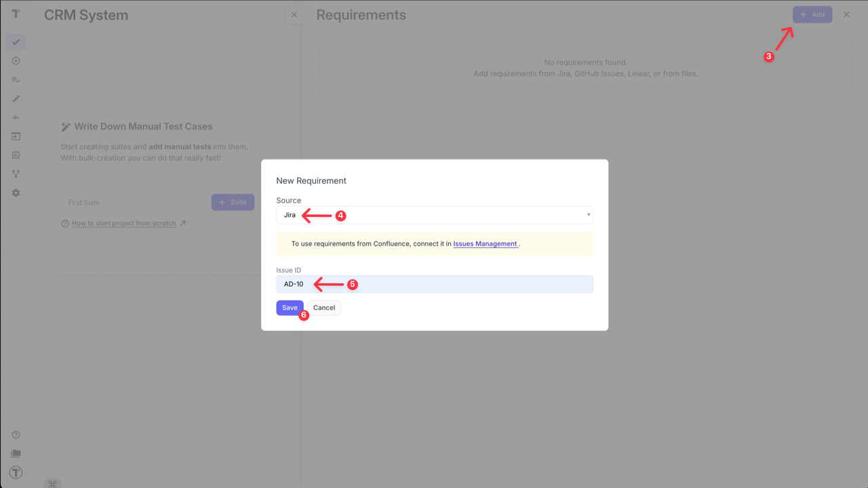
Task: Follow the Issues Management link
Action: (x=486, y=243)
